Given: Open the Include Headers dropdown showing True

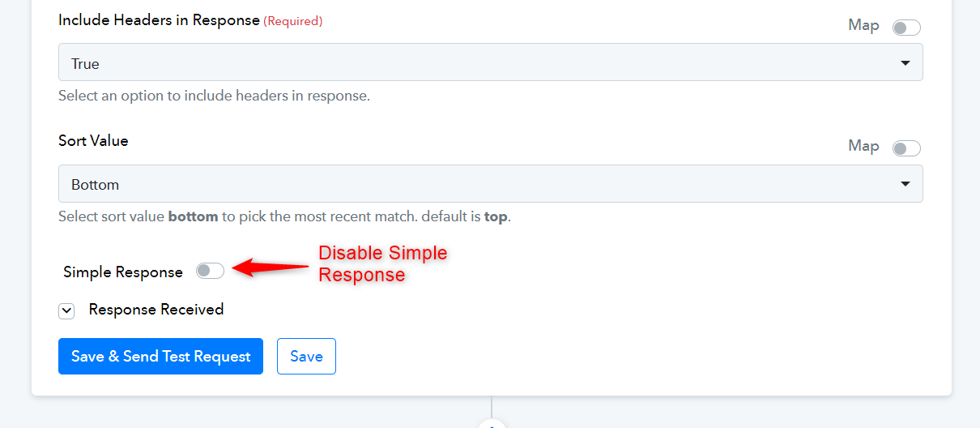Looking at the screenshot, I should [490, 62].
